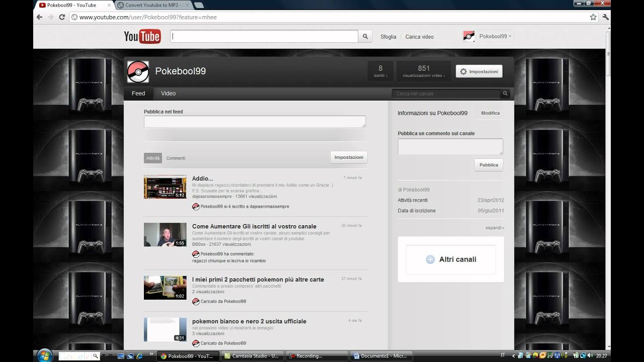
Task: Click the 851 visualizzazioni video counter
Action: pyautogui.click(x=424, y=71)
